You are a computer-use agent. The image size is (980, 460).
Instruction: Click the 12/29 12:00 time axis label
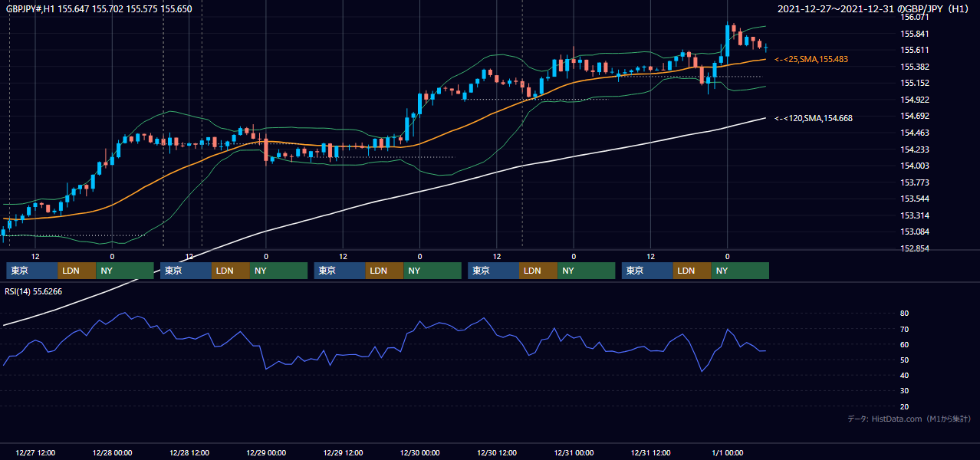coord(343,453)
